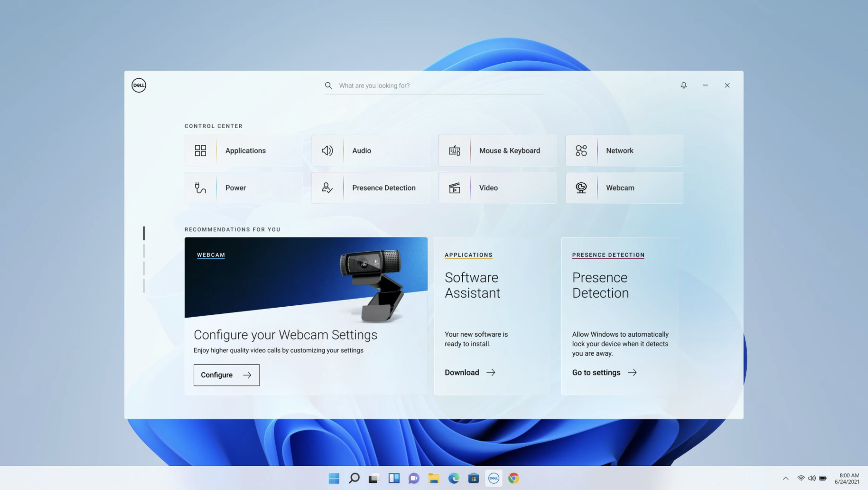Click the Dell logo icon
This screenshot has width=868, height=491.
[x=139, y=85]
